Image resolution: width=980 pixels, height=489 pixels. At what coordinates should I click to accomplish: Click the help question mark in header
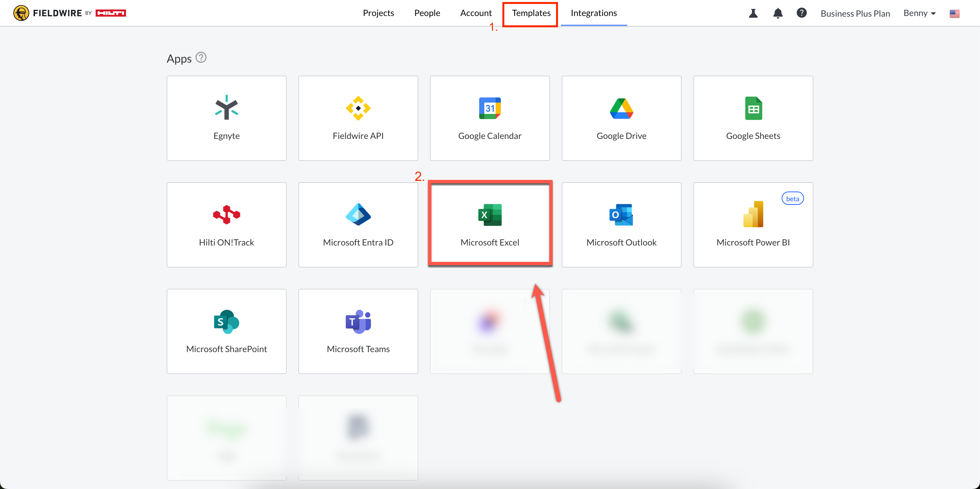click(802, 13)
